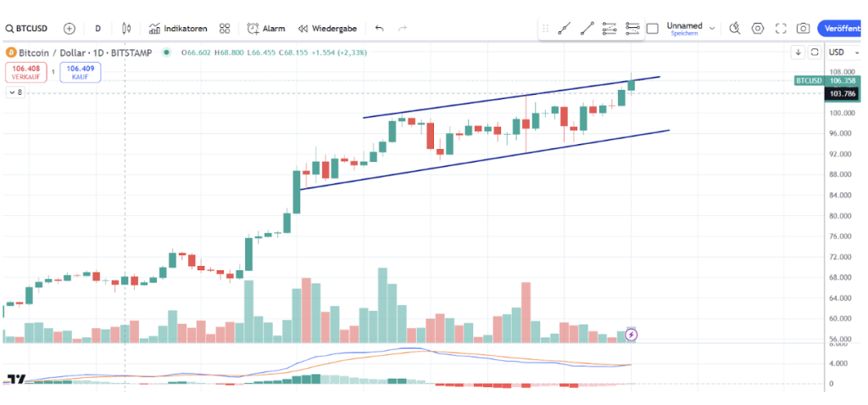Viewport: 868px width, 405px height.
Task: Click the order quantity 1 value
Action: point(53,72)
